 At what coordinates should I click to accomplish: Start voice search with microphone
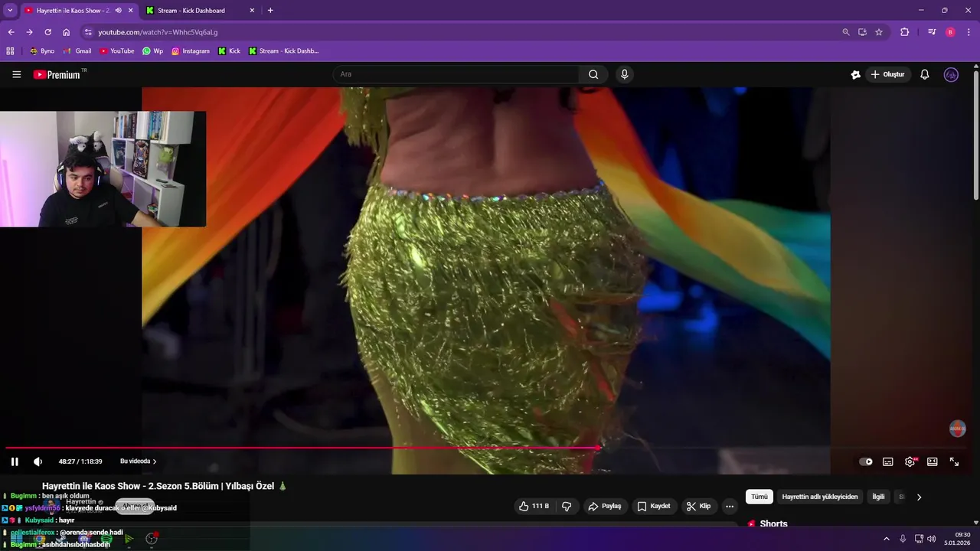click(x=625, y=74)
